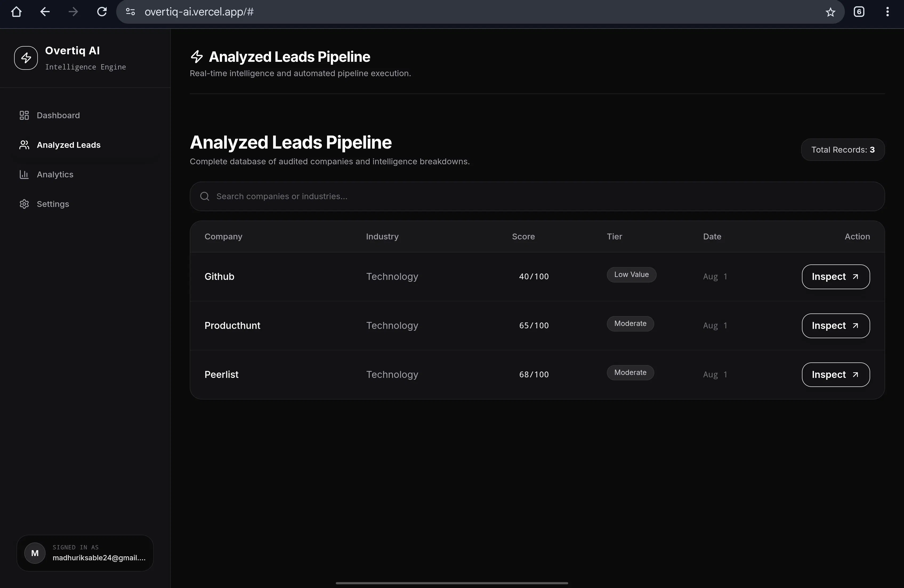Click the Action column header
This screenshot has width=904, height=588.
857,236
